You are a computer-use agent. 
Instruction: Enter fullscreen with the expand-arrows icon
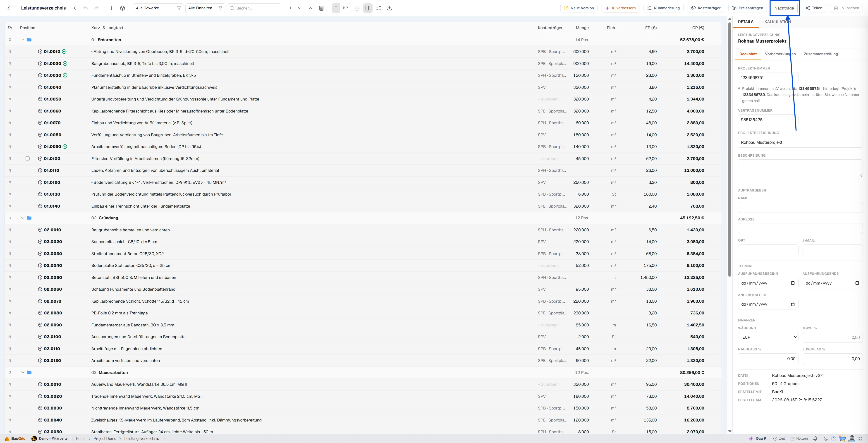coord(861,439)
